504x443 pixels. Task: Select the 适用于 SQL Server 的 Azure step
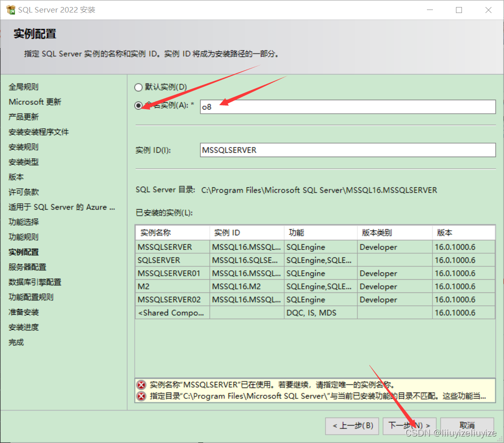point(62,207)
